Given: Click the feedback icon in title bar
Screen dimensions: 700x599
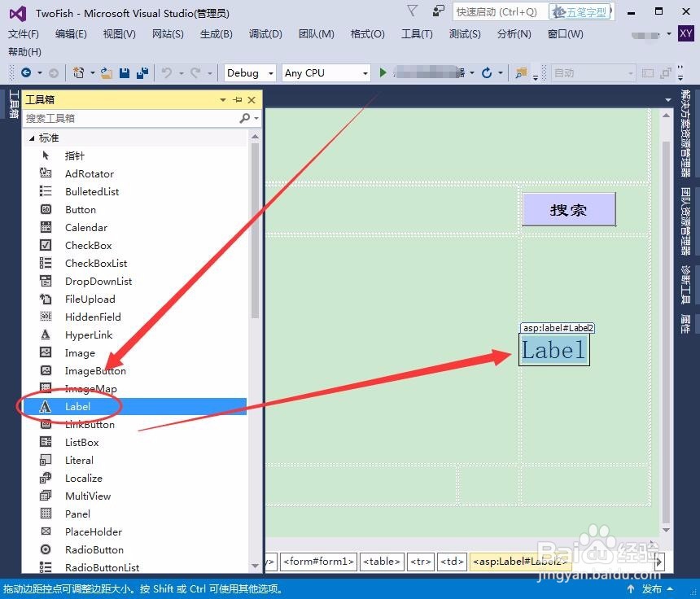Looking at the screenshot, I should click(x=439, y=11).
